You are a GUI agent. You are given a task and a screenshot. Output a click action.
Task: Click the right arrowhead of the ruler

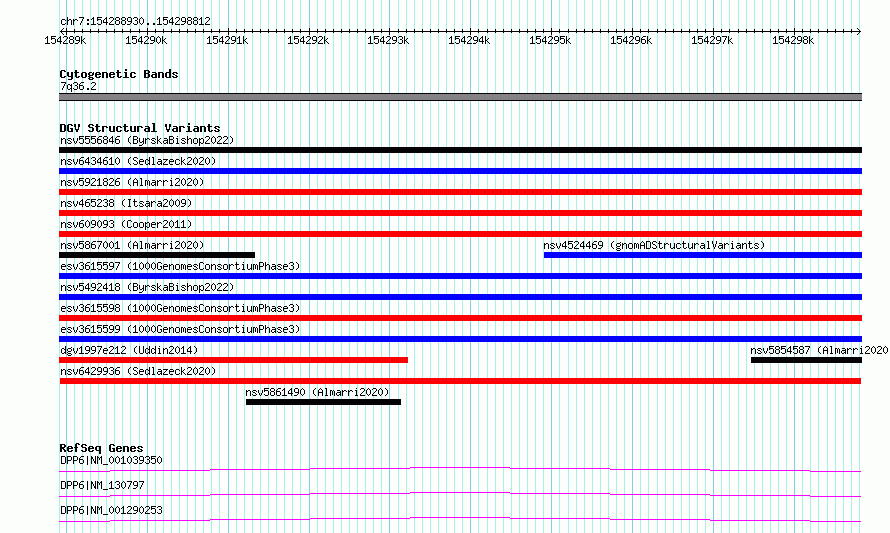[x=859, y=31]
